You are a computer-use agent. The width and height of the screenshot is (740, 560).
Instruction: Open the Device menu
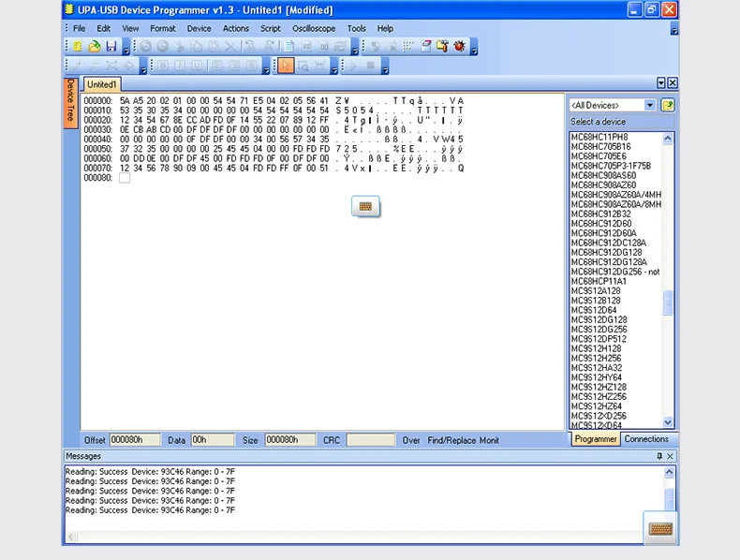point(200,28)
